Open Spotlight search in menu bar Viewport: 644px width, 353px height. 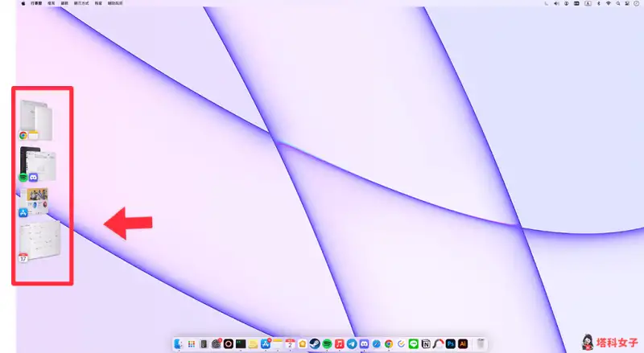(x=617, y=3)
